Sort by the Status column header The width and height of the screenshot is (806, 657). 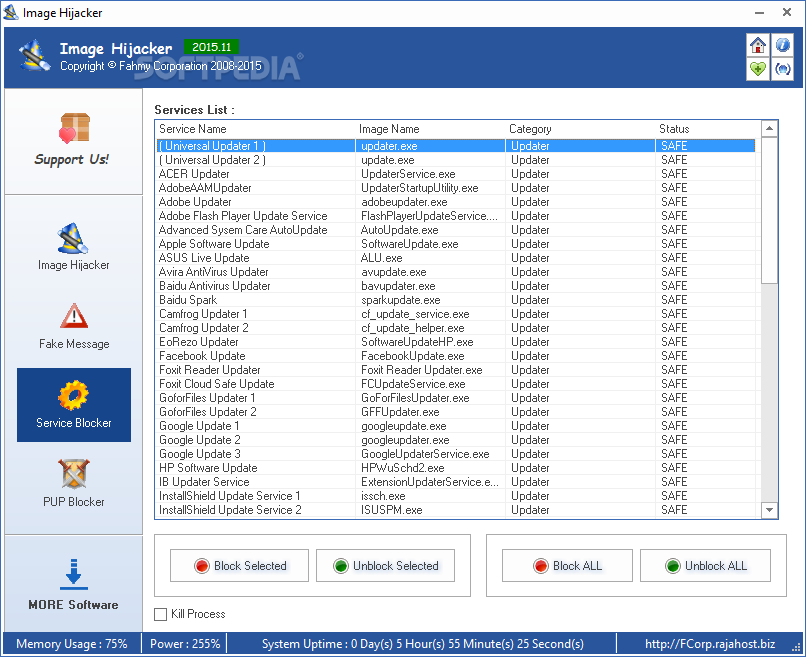706,129
